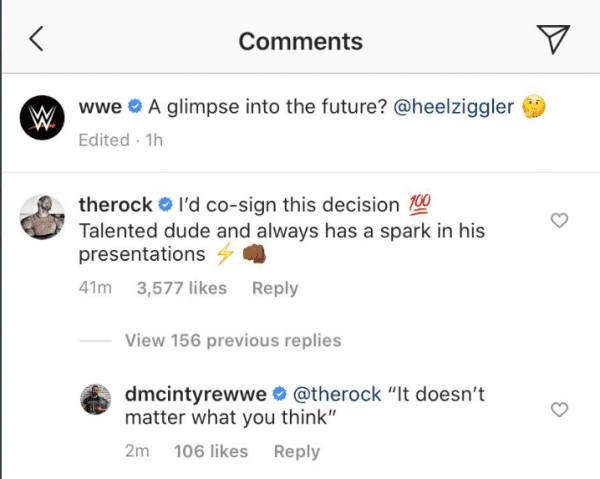The width and height of the screenshot is (600, 479).
Task: Reply to therock's comment
Action: (x=275, y=288)
